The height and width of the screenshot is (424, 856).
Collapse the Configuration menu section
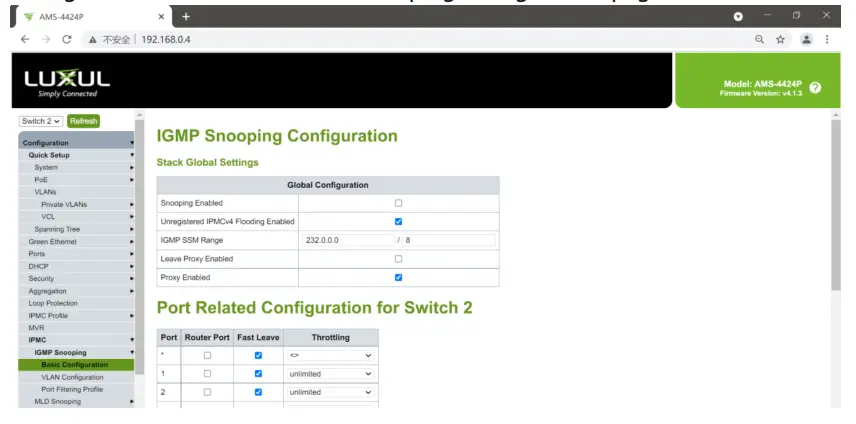point(76,143)
